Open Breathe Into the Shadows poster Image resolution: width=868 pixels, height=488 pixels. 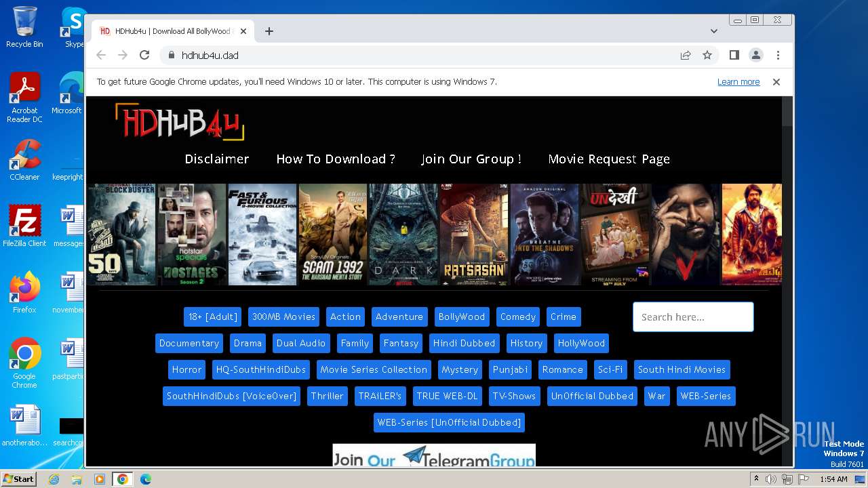coord(545,235)
